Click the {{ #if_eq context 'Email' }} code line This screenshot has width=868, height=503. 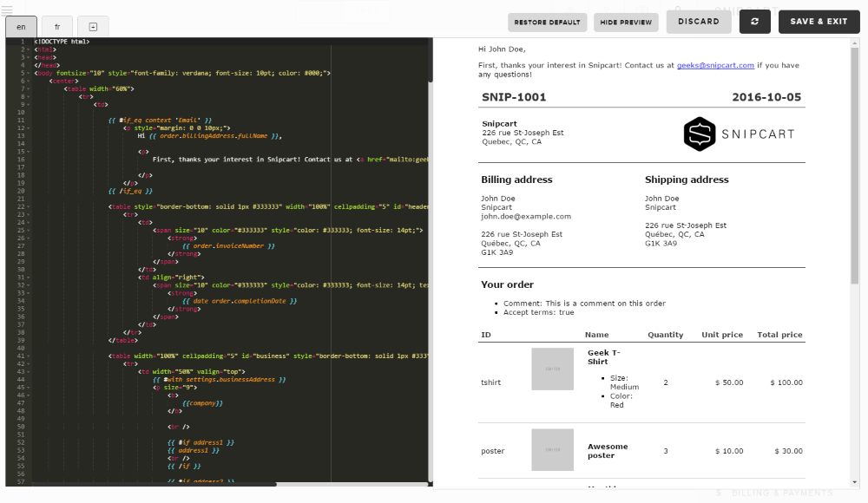[160, 120]
